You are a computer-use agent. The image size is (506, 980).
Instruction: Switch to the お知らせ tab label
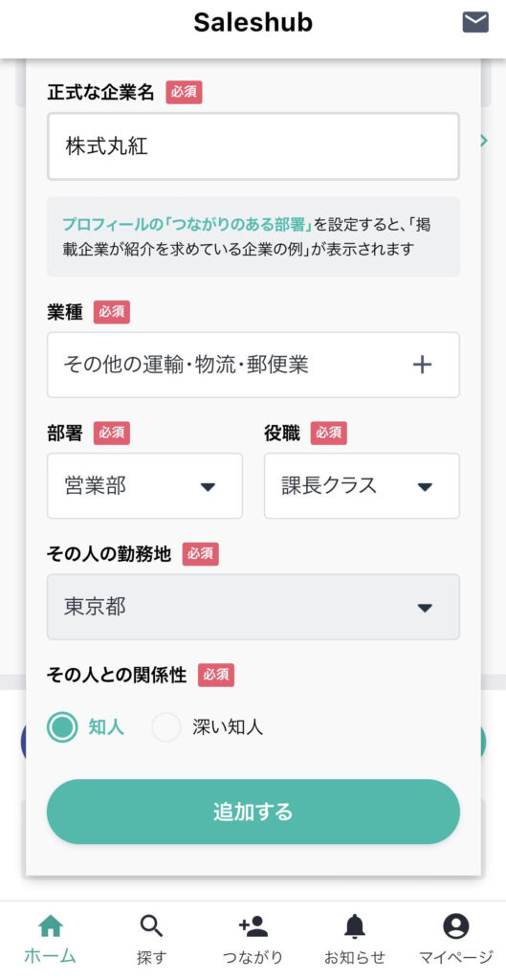(x=354, y=957)
